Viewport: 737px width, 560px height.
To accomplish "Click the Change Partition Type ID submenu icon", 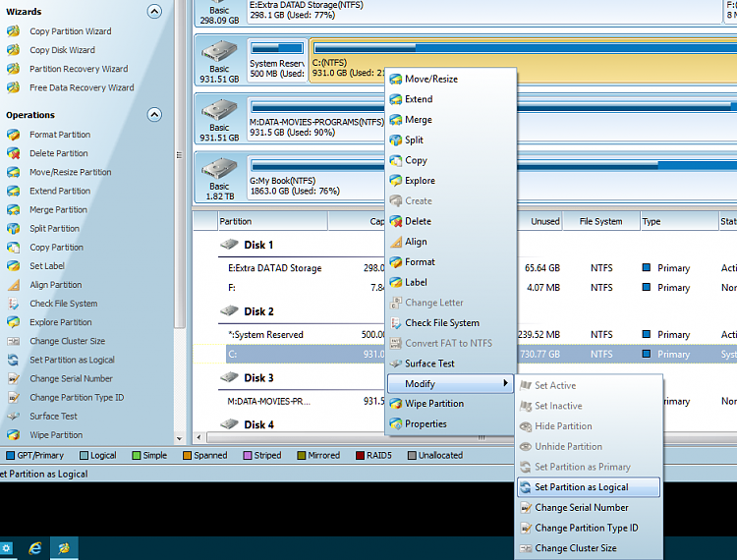I will coord(526,528).
